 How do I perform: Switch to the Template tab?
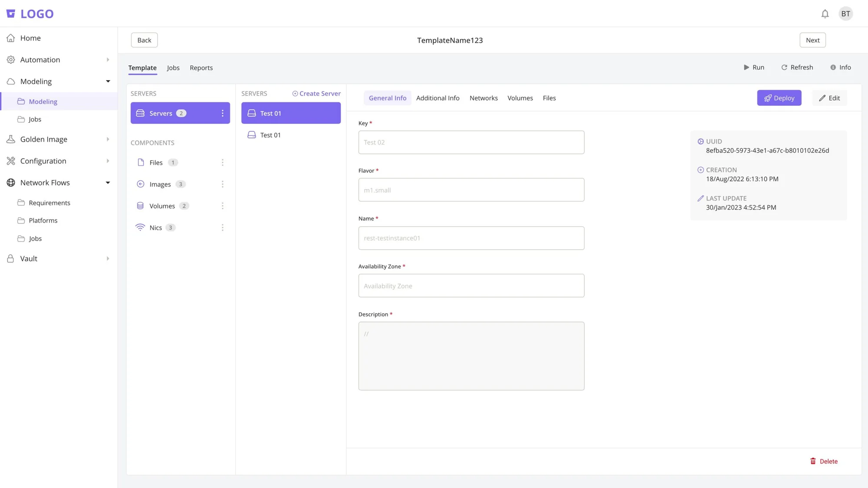tap(142, 68)
